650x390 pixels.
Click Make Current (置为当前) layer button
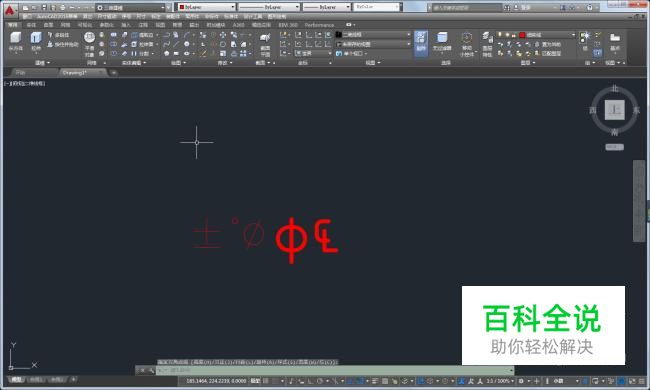(547, 44)
